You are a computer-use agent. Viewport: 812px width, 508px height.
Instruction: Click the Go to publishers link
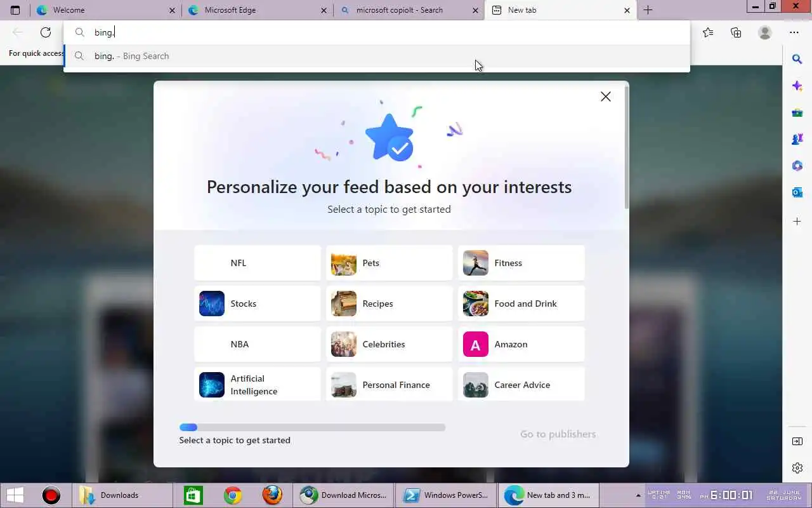click(558, 434)
